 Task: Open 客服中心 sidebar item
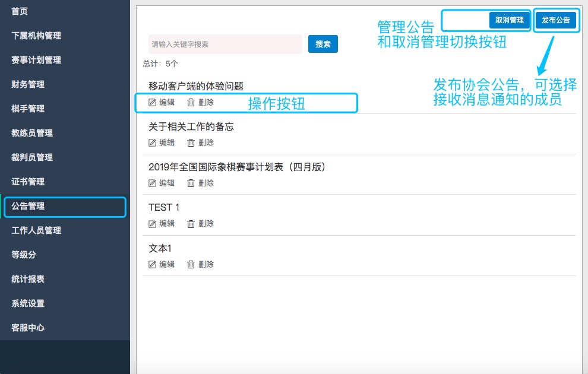28,328
